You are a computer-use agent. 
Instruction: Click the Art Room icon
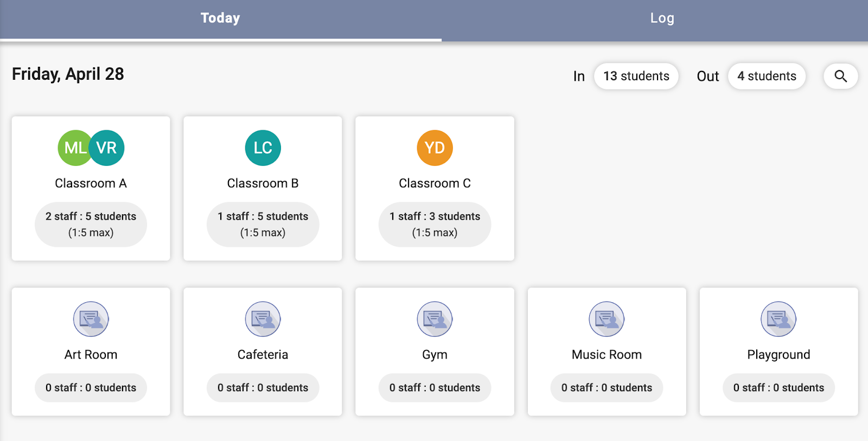pos(91,319)
